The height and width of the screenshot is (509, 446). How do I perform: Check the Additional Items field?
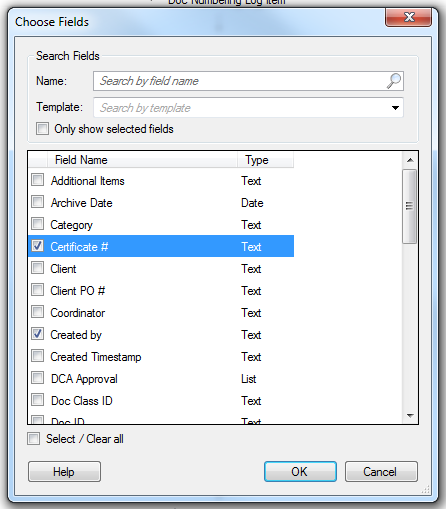(x=37, y=180)
